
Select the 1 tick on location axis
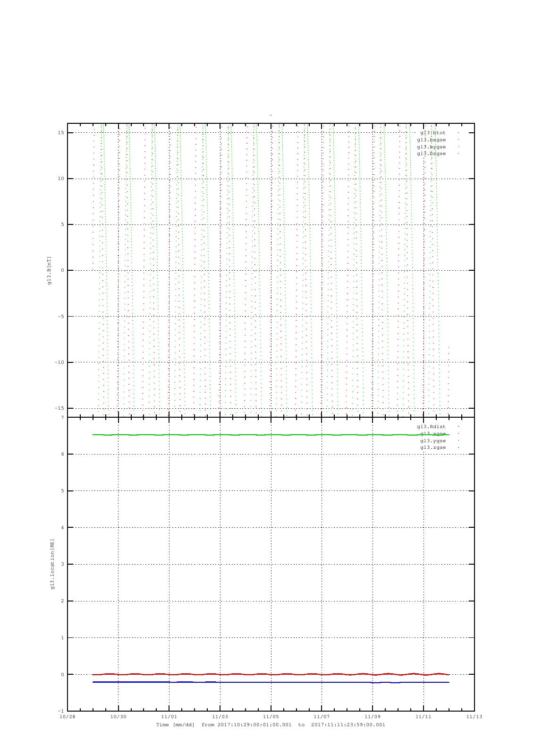coord(62,638)
